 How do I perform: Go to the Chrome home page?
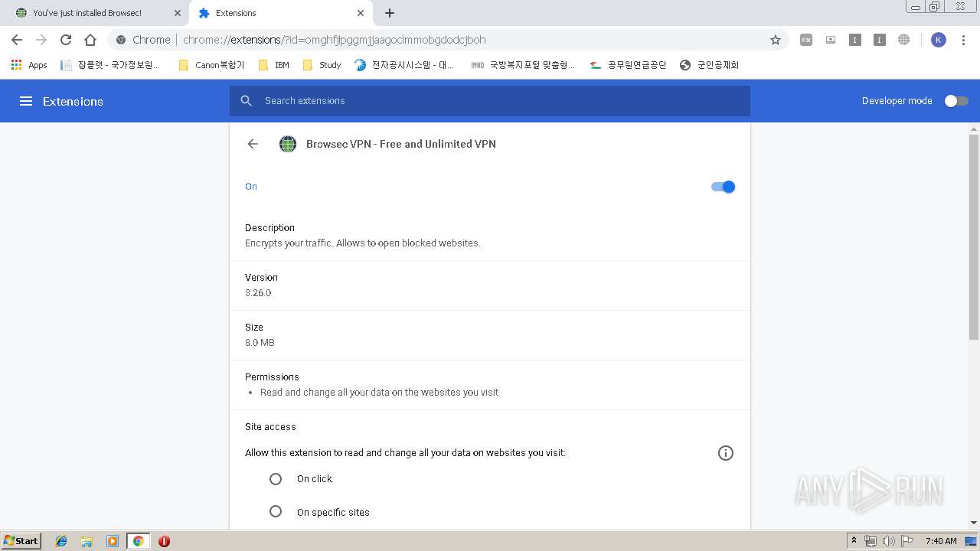[90, 40]
